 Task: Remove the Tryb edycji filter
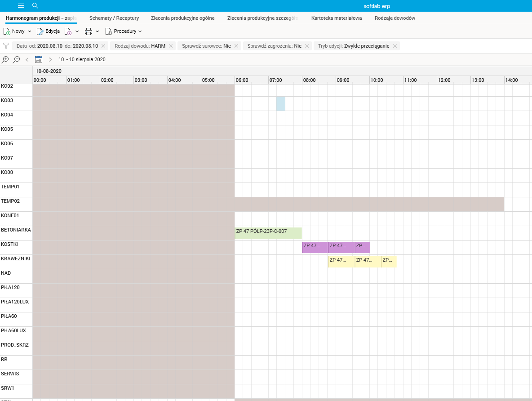(395, 46)
